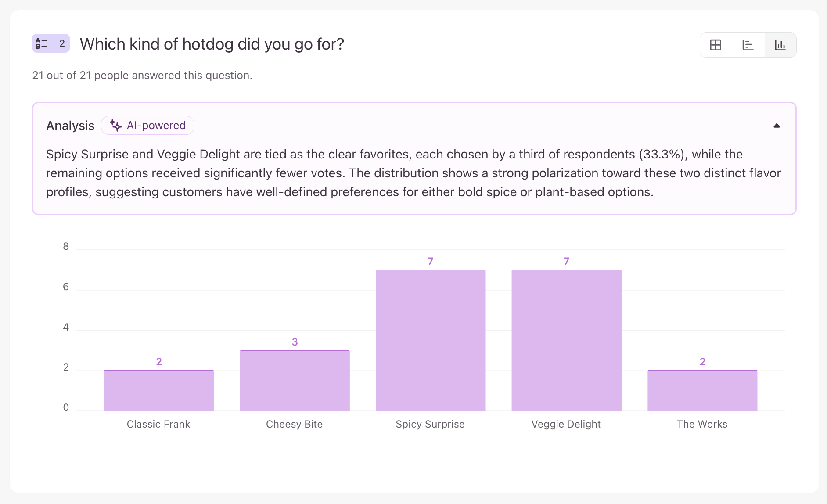
Task: Click the Analysis heading
Action: tap(70, 126)
